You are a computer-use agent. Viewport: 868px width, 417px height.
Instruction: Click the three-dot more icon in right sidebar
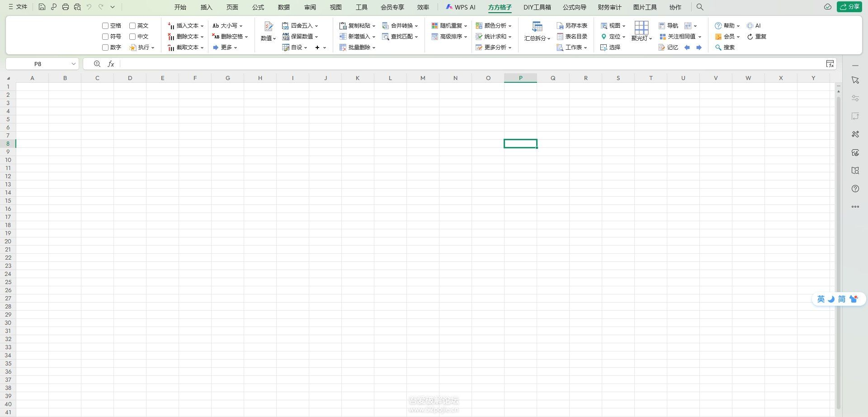855,207
